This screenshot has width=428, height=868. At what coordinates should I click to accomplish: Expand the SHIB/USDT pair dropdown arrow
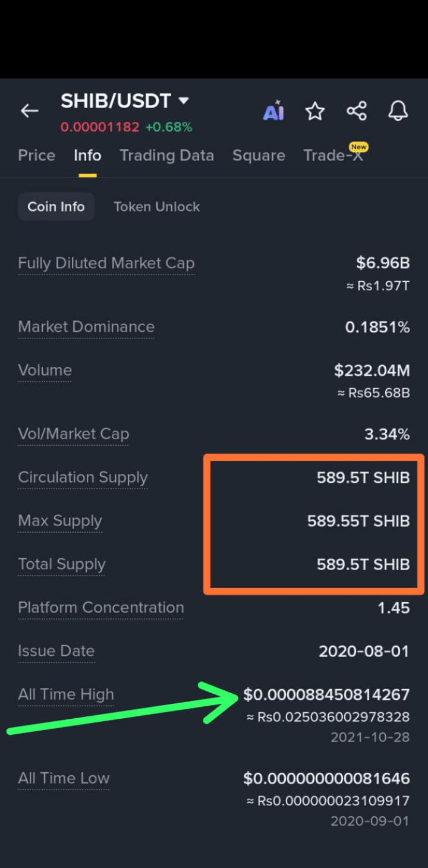[x=184, y=100]
